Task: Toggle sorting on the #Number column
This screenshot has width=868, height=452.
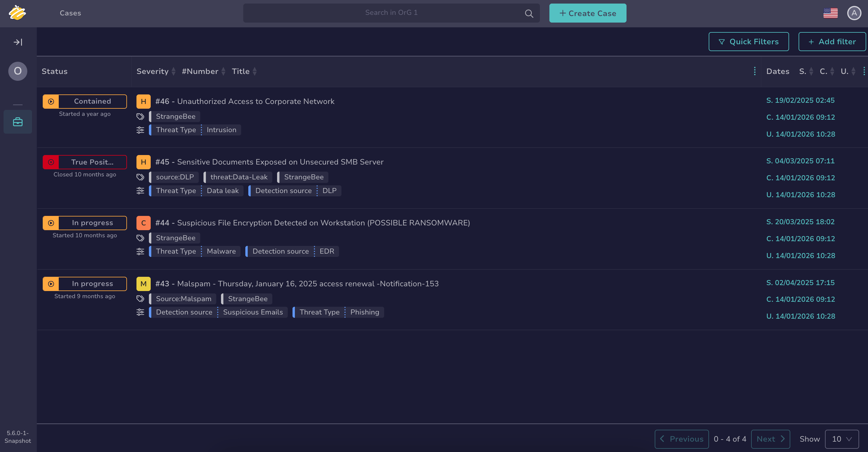Action: tap(223, 71)
